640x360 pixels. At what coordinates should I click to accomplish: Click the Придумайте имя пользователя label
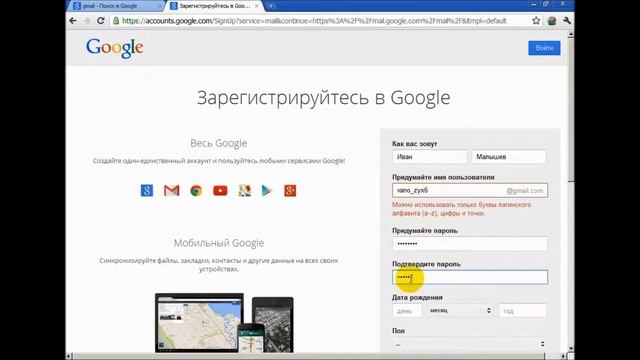(x=443, y=177)
